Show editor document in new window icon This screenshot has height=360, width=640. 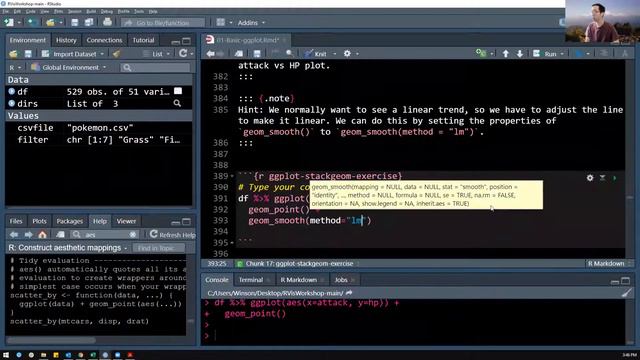point(239,53)
